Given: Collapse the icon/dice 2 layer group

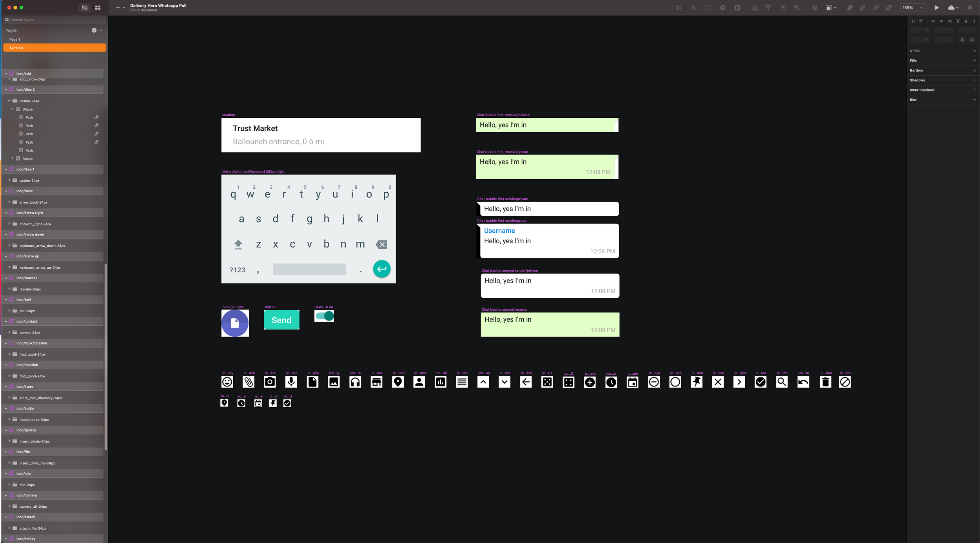Looking at the screenshot, I should [6, 90].
